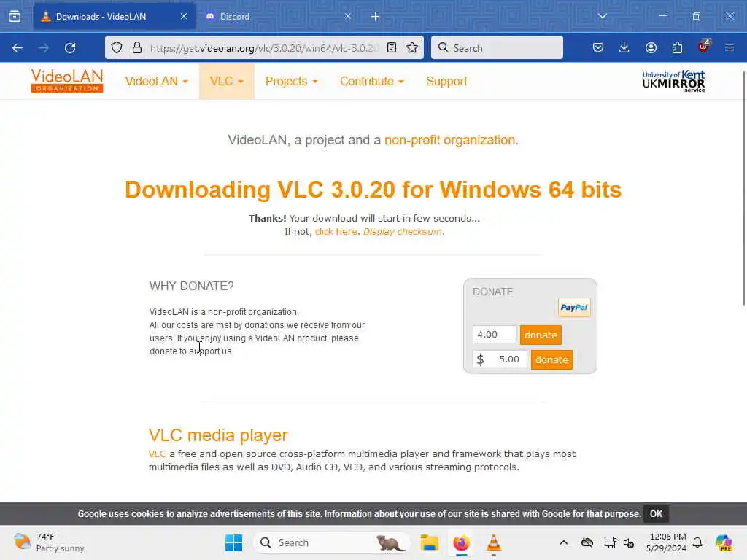Screen dimensions: 747x560
Task: Open Firefox downloads panel
Action: [624, 47]
